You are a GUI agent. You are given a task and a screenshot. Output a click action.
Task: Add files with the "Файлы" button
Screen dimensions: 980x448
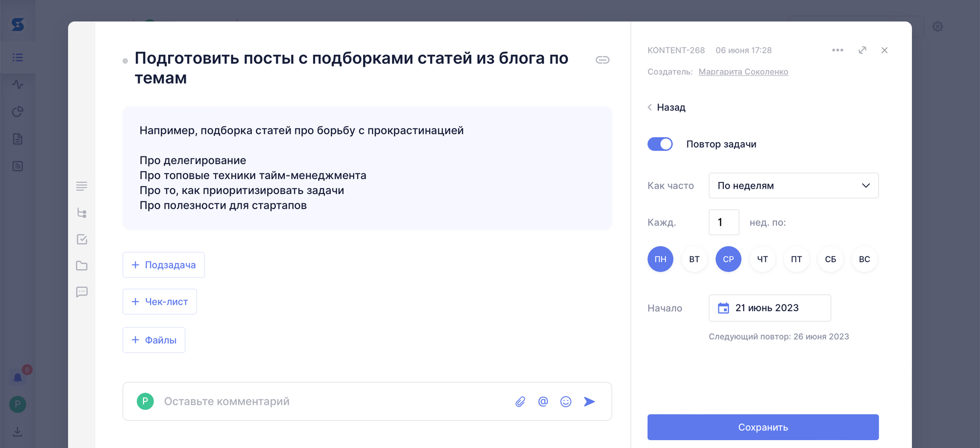tap(154, 340)
